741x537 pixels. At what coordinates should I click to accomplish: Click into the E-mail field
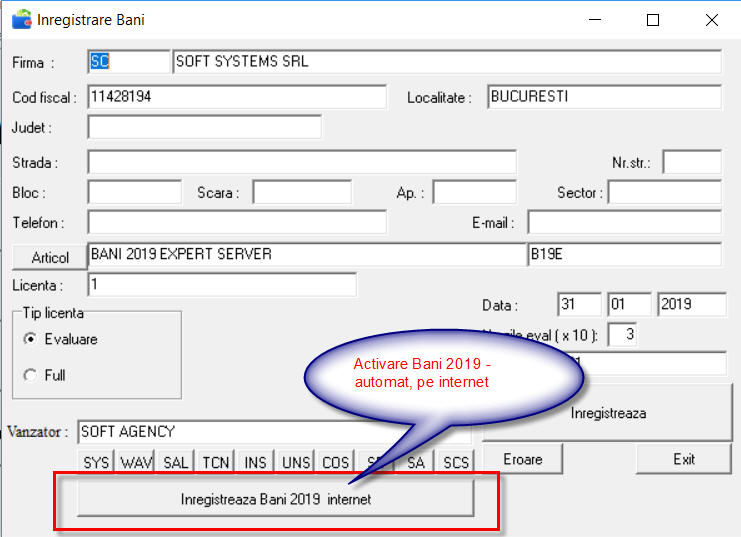[x=624, y=222]
